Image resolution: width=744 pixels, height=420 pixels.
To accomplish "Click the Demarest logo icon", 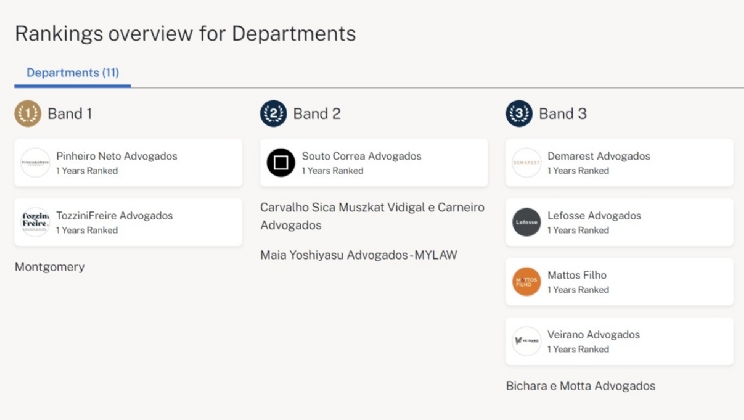I will point(526,163).
